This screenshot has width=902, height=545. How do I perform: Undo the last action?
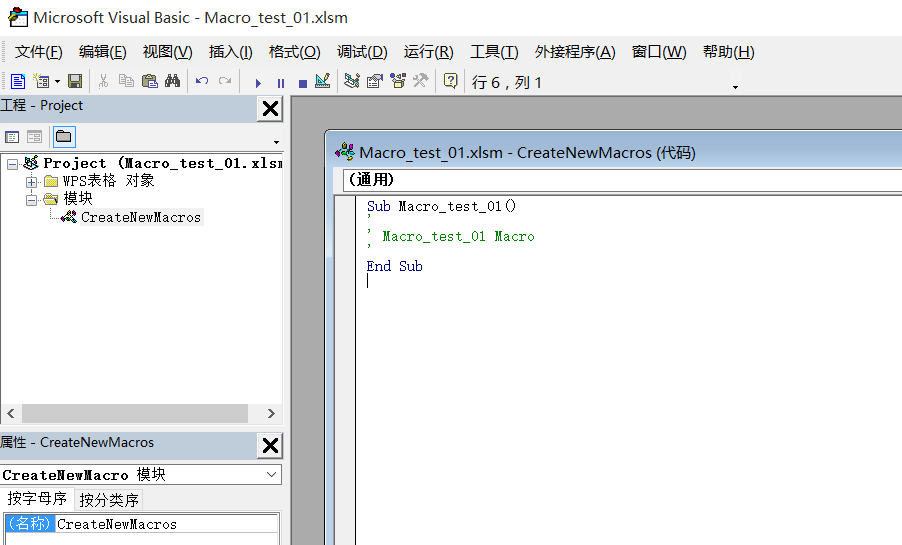202,82
